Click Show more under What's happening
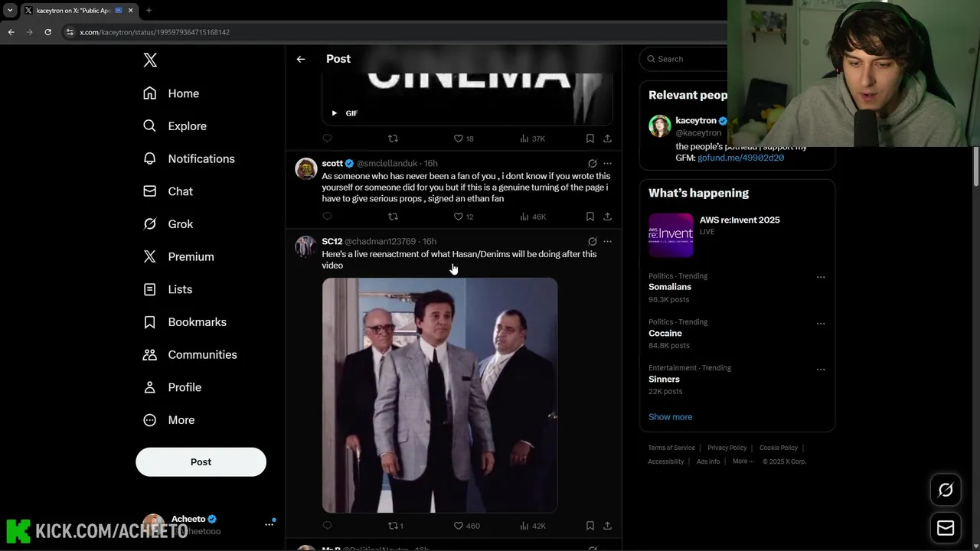The height and width of the screenshot is (551, 980). [x=670, y=417]
